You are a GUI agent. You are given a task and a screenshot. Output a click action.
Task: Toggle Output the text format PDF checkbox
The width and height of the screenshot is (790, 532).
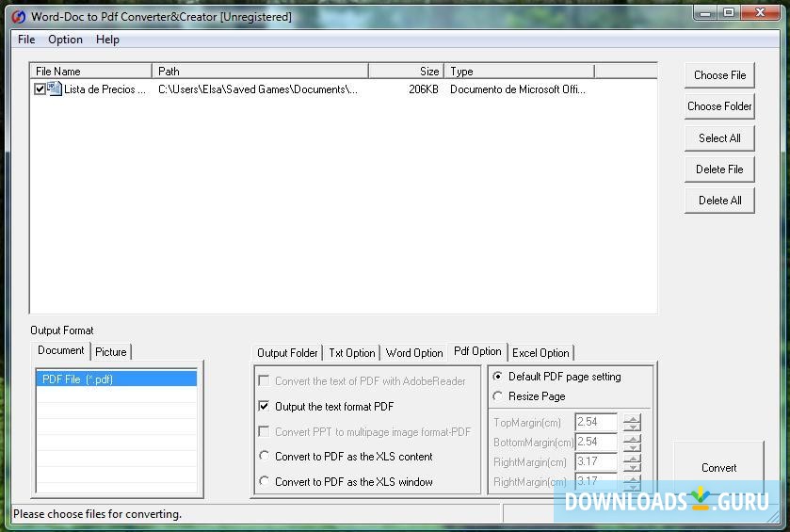[x=264, y=406]
